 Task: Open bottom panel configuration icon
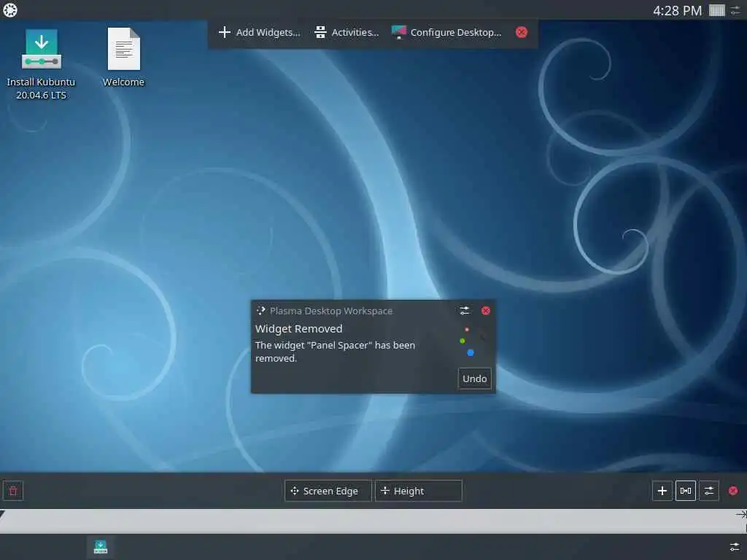pyautogui.click(x=735, y=547)
